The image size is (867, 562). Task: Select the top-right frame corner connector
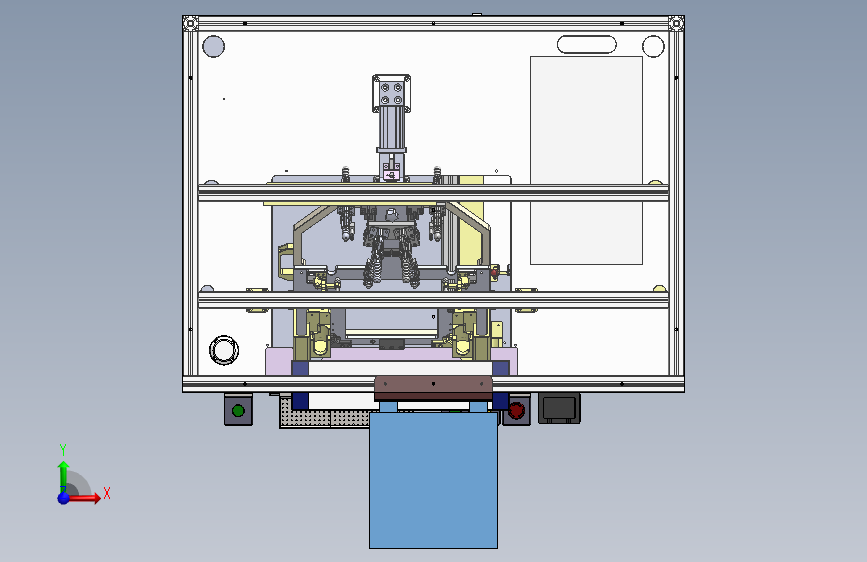click(676, 23)
